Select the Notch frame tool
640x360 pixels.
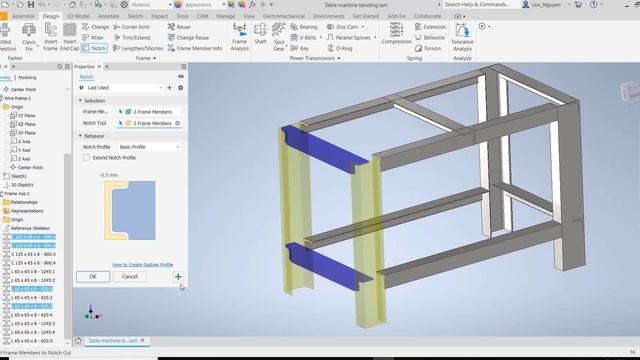pos(94,48)
